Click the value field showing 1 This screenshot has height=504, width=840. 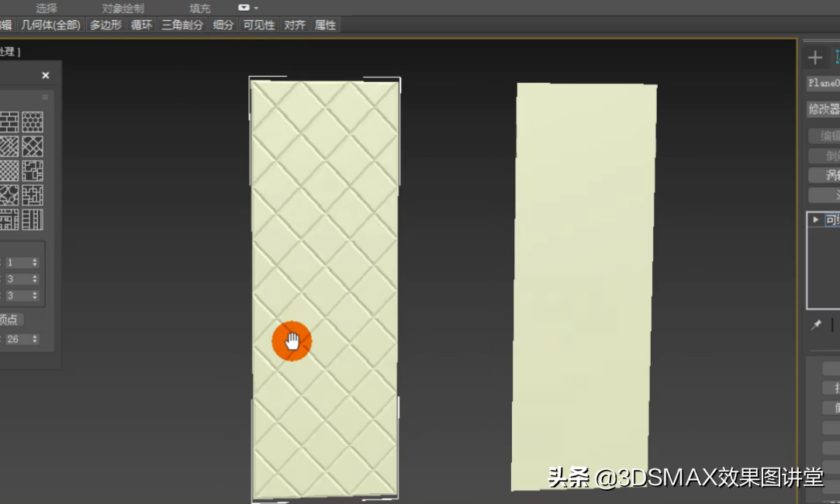pyautogui.click(x=17, y=262)
